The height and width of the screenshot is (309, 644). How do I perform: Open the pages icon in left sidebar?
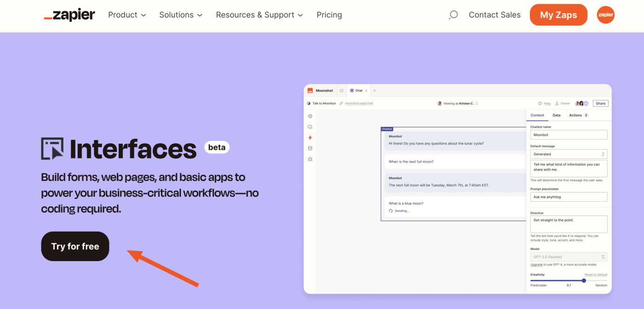(310, 127)
